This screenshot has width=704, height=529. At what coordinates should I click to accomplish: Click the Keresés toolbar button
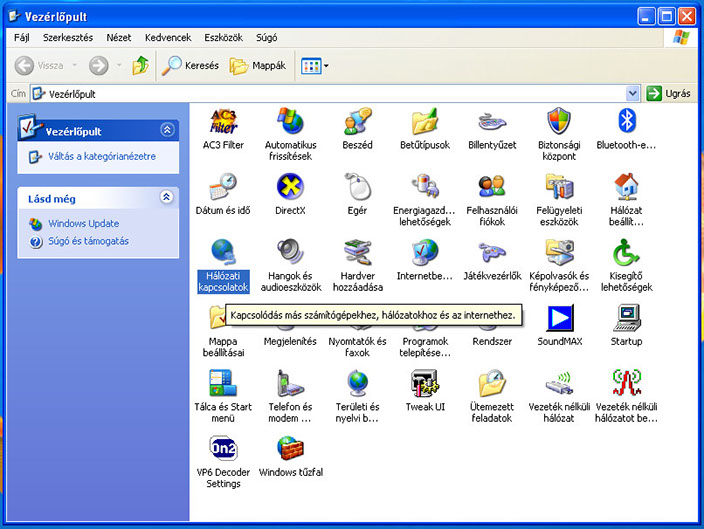tap(190, 66)
